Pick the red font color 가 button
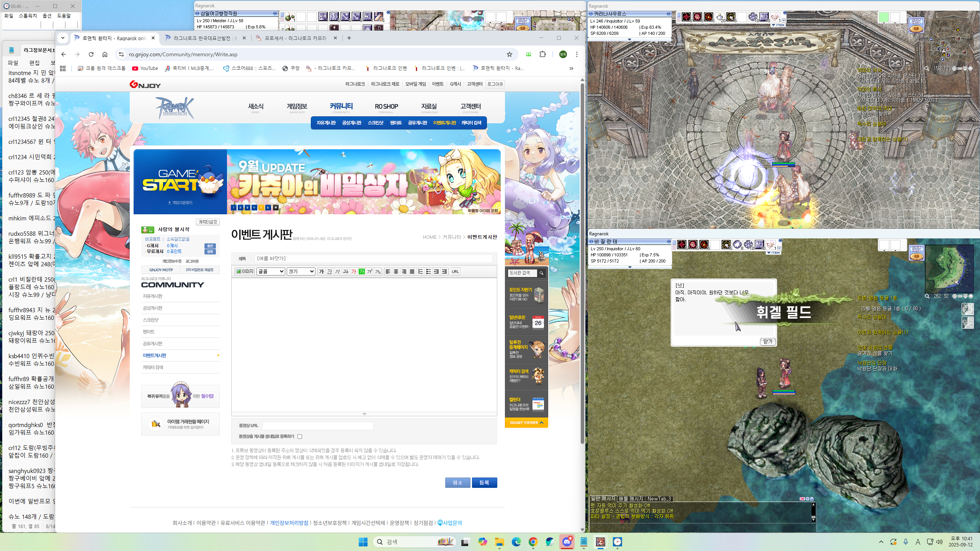This screenshot has width=980, height=551. 353,271
